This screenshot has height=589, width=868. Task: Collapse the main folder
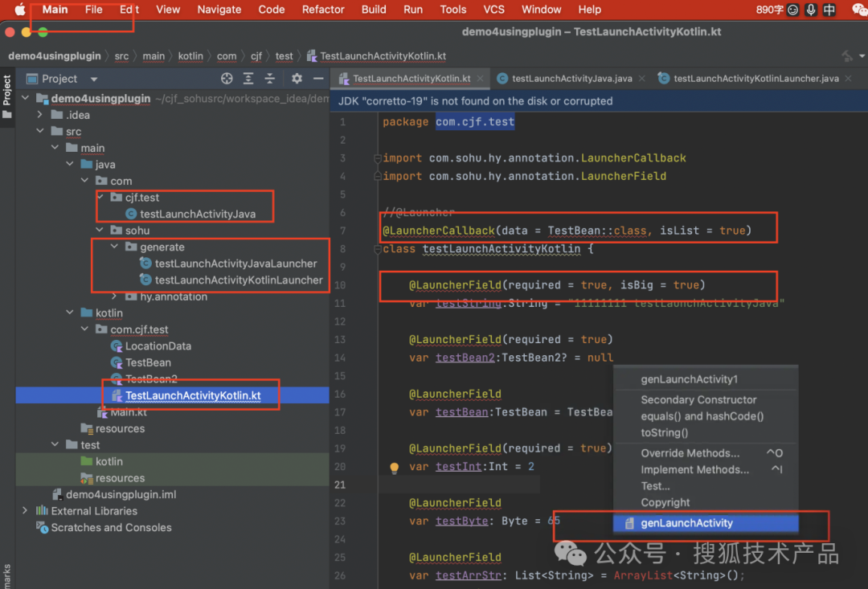pyautogui.click(x=55, y=147)
